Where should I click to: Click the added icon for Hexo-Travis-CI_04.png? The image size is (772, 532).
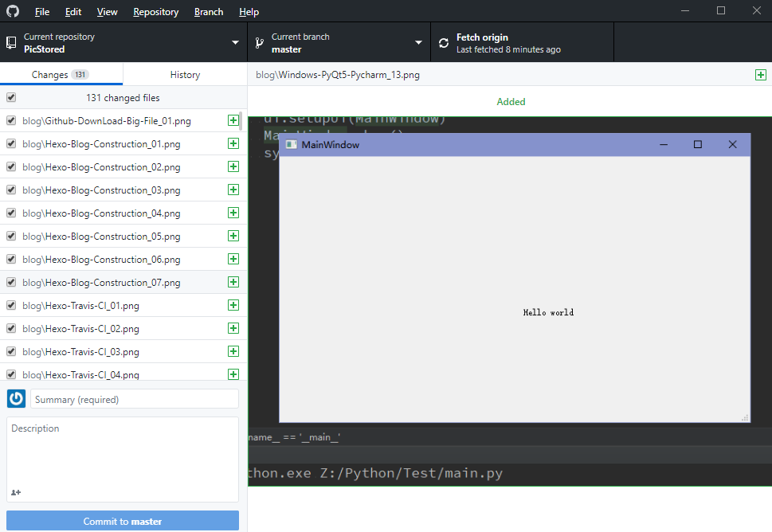click(233, 374)
